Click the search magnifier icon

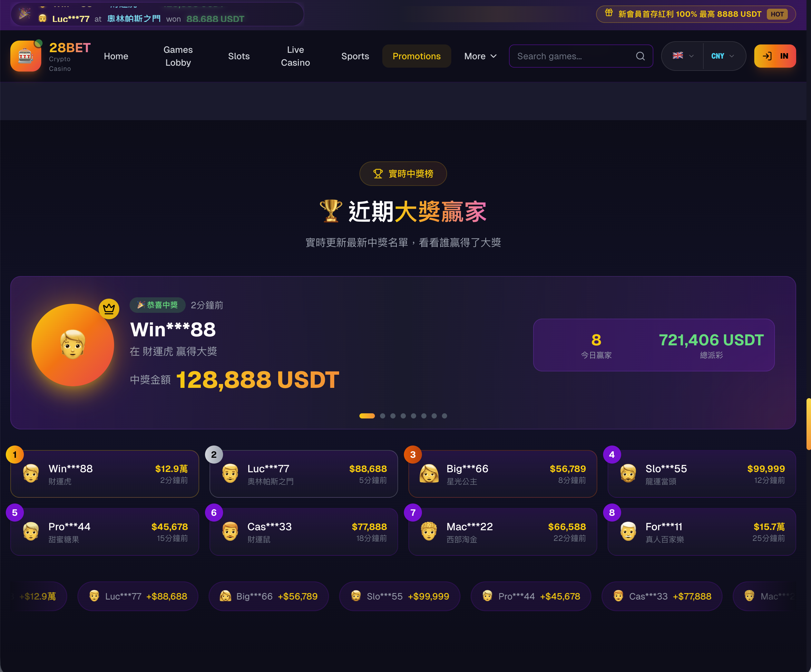(x=640, y=56)
